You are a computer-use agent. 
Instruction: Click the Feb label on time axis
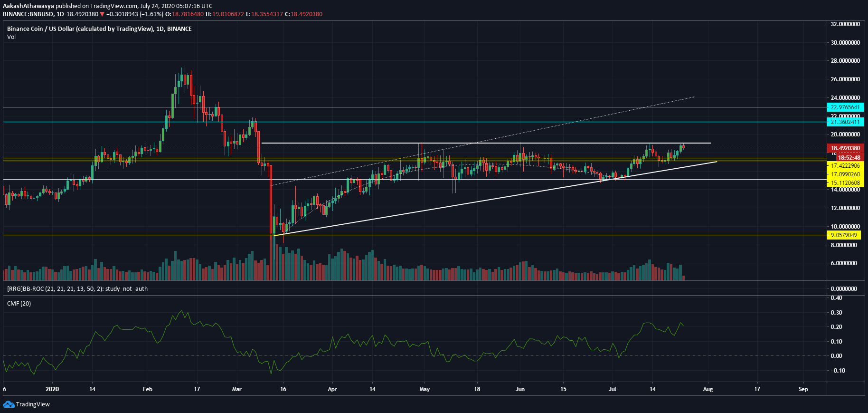148,389
